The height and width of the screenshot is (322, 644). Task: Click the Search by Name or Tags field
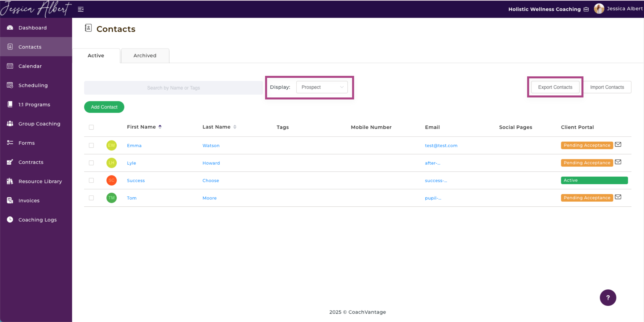click(174, 88)
